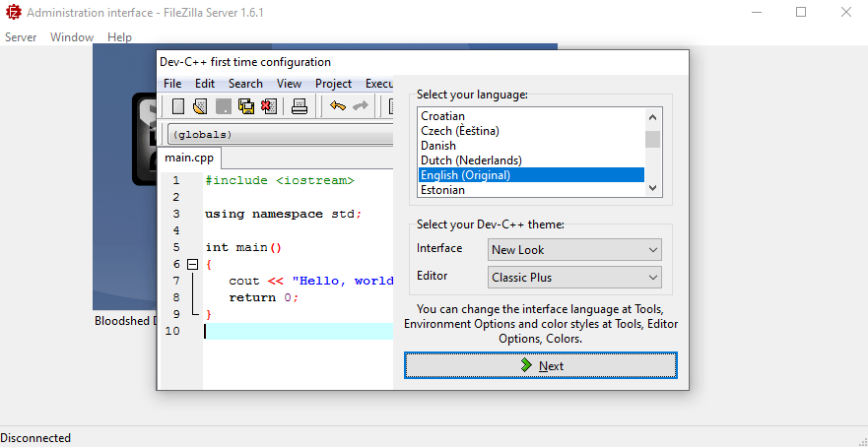This screenshot has height=447, width=868.
Task: Close the FileZilla Server window
Action: (x=846, y=12)
